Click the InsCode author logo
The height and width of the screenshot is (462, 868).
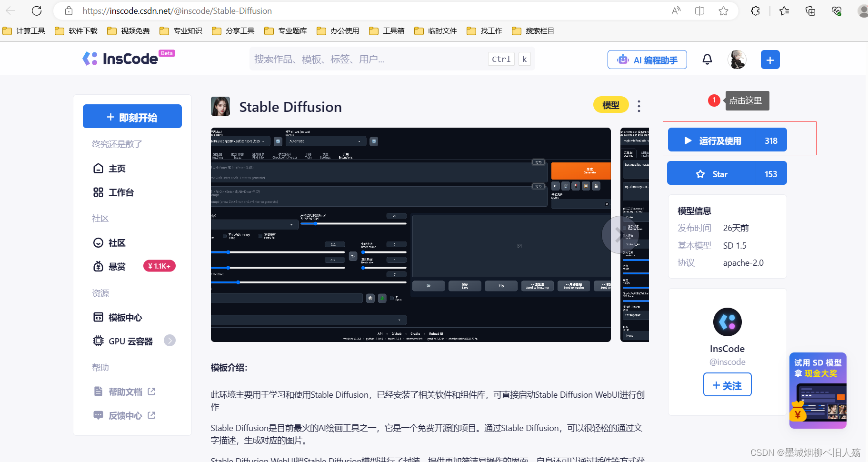[727, 322]
